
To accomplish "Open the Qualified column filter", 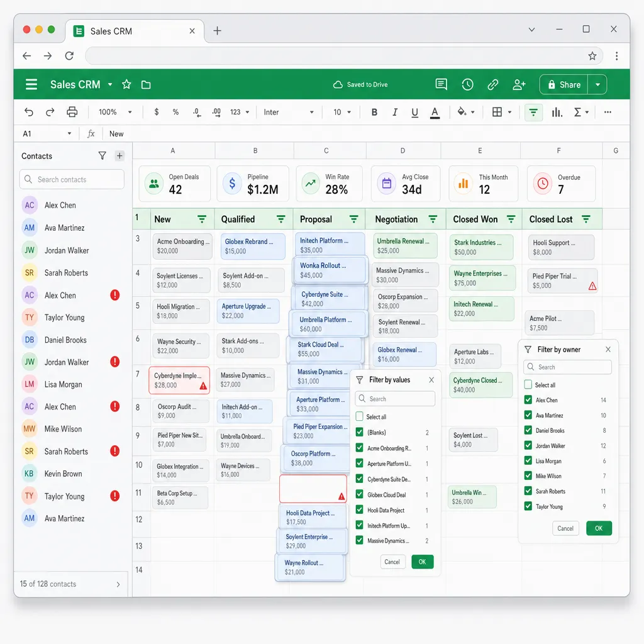I will (281, 219).
